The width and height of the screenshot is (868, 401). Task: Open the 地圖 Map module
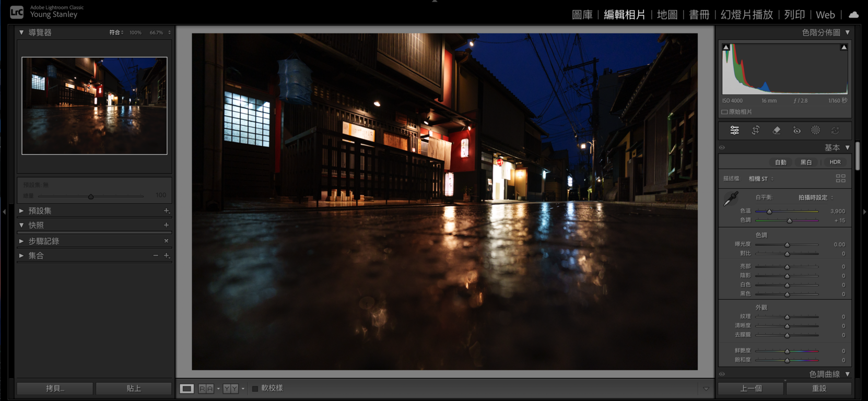(x=667, y=15)
